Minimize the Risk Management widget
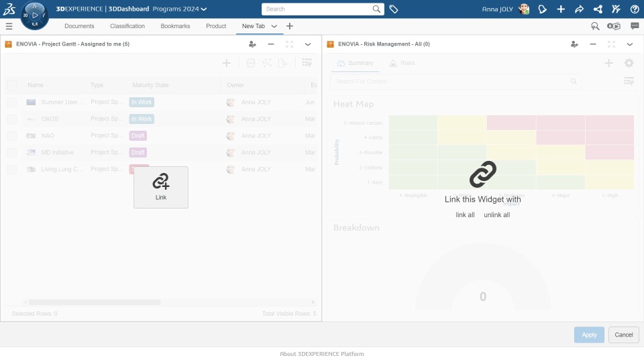 (x=592, y=44)
